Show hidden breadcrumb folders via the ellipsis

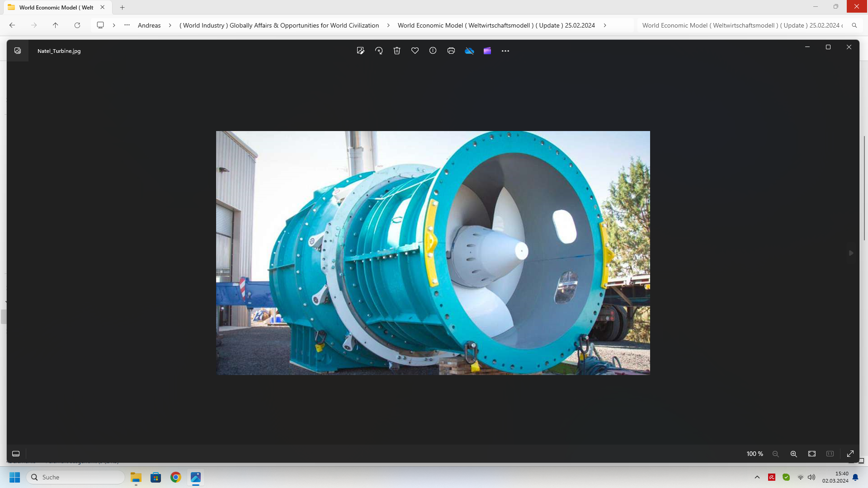tap(127, 25)
